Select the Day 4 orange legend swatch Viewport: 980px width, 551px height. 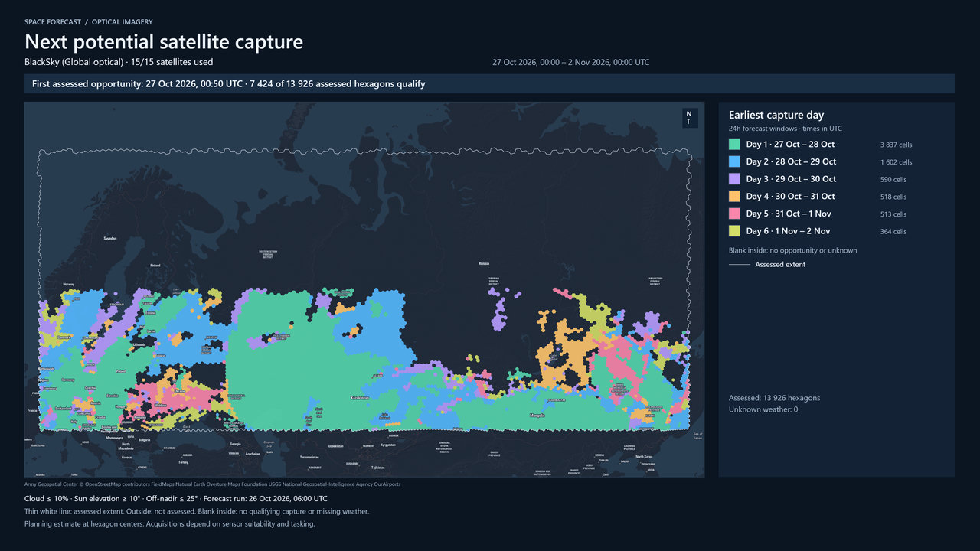point(734,197)
